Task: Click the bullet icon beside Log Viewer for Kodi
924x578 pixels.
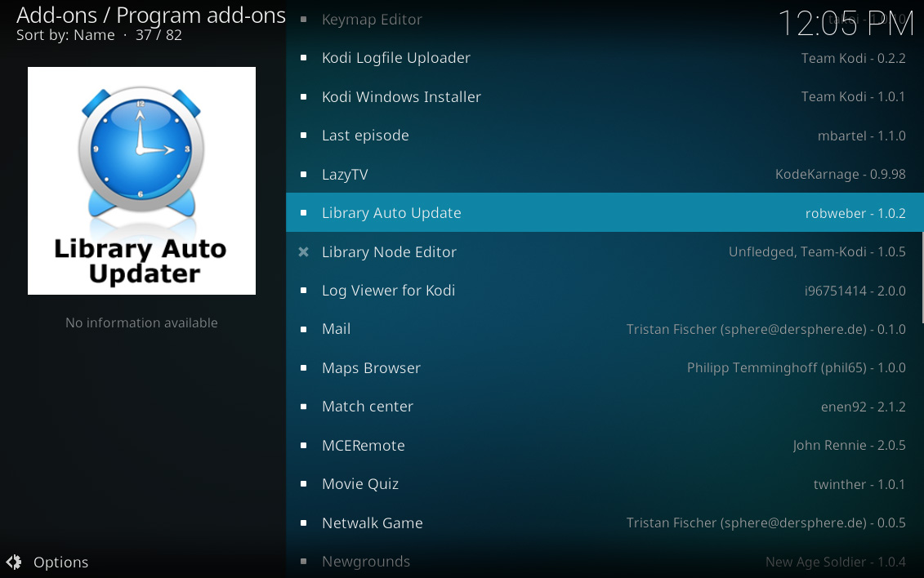Action: [303, 290]
